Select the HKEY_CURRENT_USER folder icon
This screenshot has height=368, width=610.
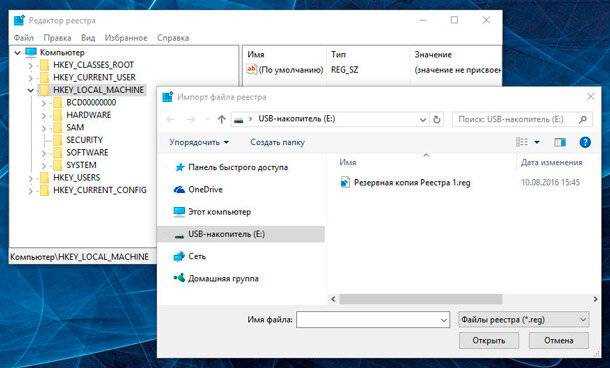tap(44, 77)
